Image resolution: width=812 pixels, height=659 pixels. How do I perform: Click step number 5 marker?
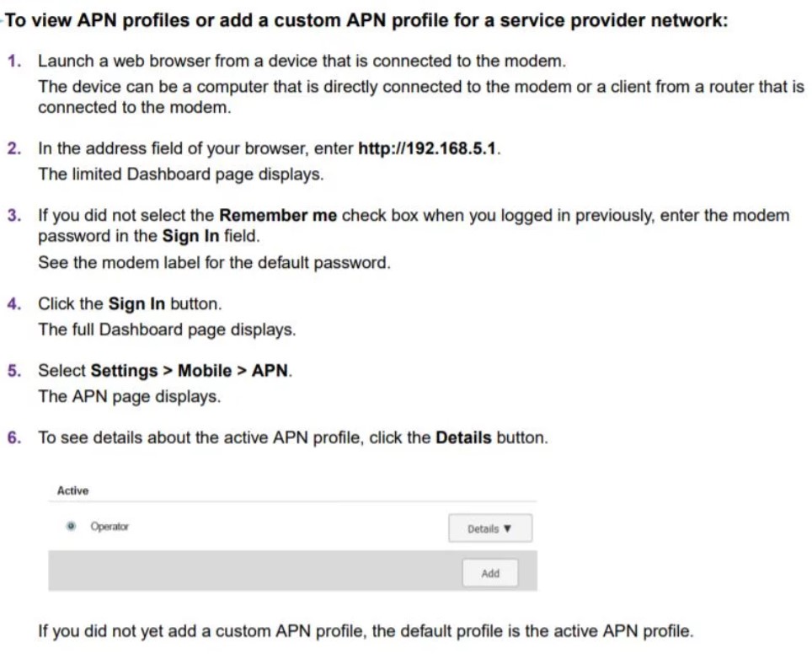(14, 371)
